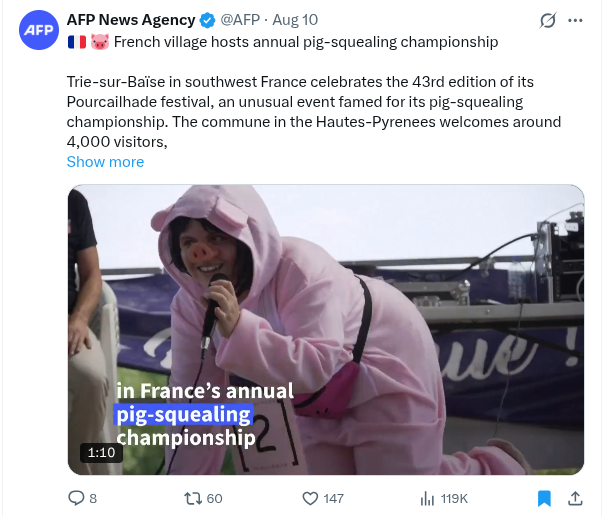Click the 1:10 video duration badge
The image size is (613, 517).
[101, 452]
